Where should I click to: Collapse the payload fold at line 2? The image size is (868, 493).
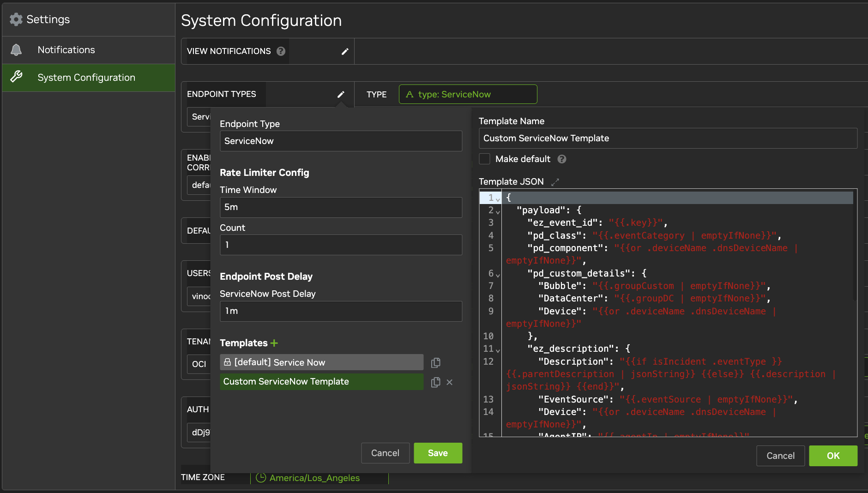tap(498, 211)
